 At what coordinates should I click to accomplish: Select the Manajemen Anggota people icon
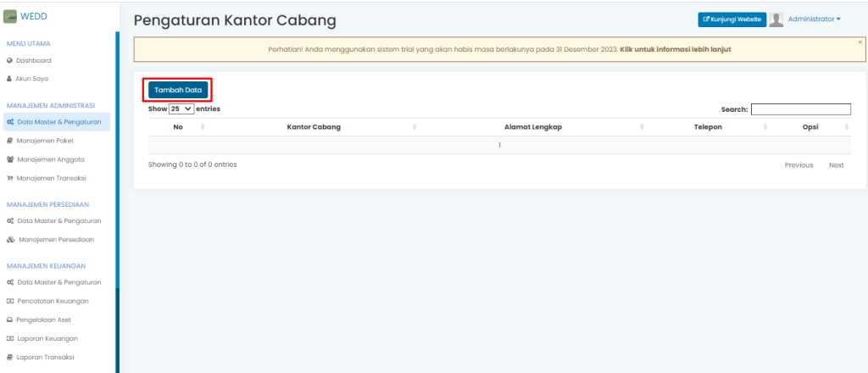(9, 159)
